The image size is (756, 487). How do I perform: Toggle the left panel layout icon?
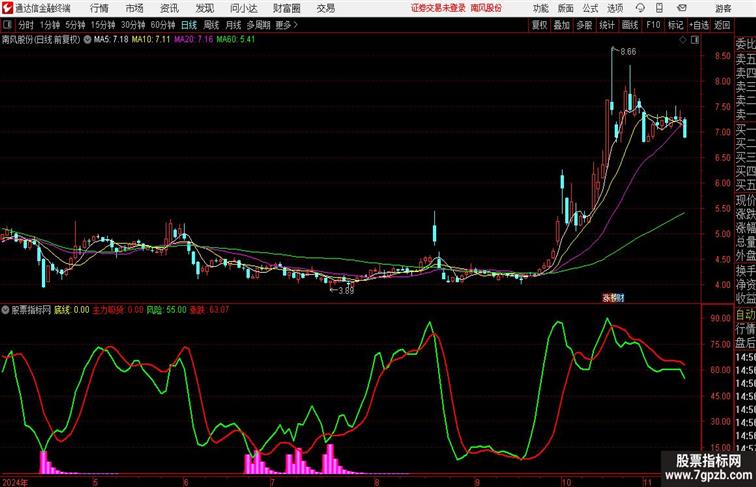(x=7, y=25)
